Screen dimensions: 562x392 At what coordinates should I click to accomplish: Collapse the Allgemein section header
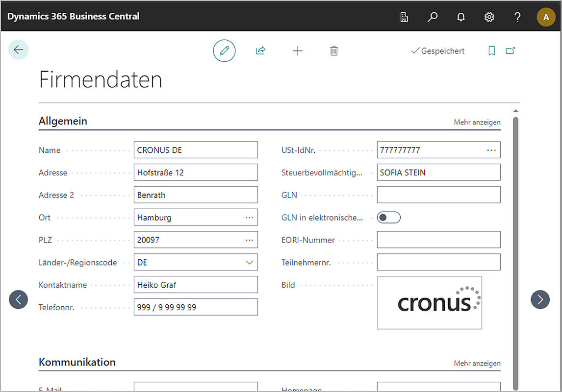[x=63, y=121]
